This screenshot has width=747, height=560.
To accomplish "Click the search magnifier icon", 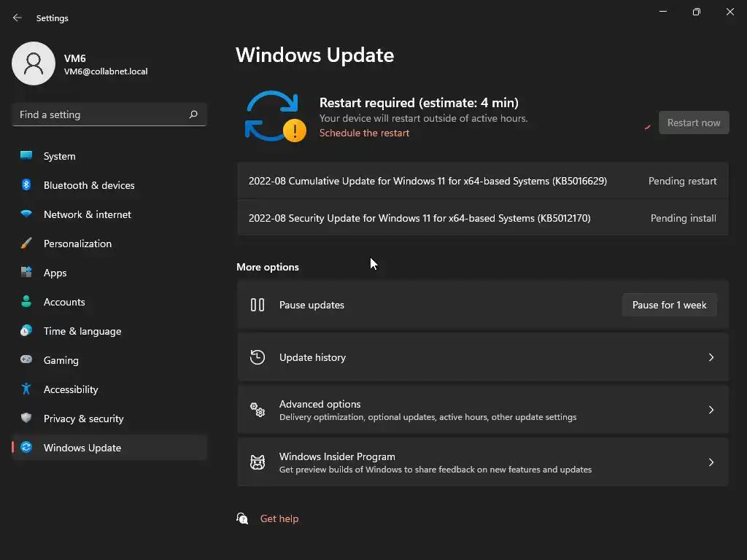I will click(x=193, y=114).
